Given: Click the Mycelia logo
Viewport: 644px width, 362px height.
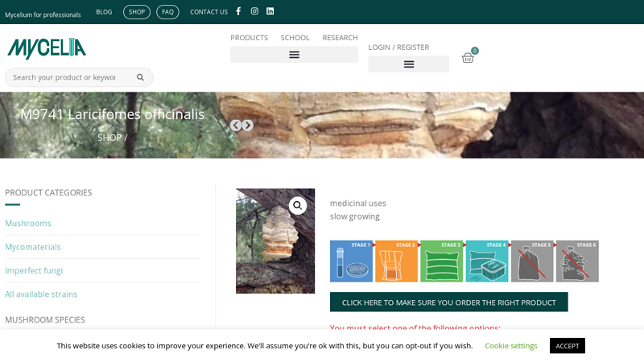Looking at the screenshot, I should pyautogui.click(x=47, y=48).
